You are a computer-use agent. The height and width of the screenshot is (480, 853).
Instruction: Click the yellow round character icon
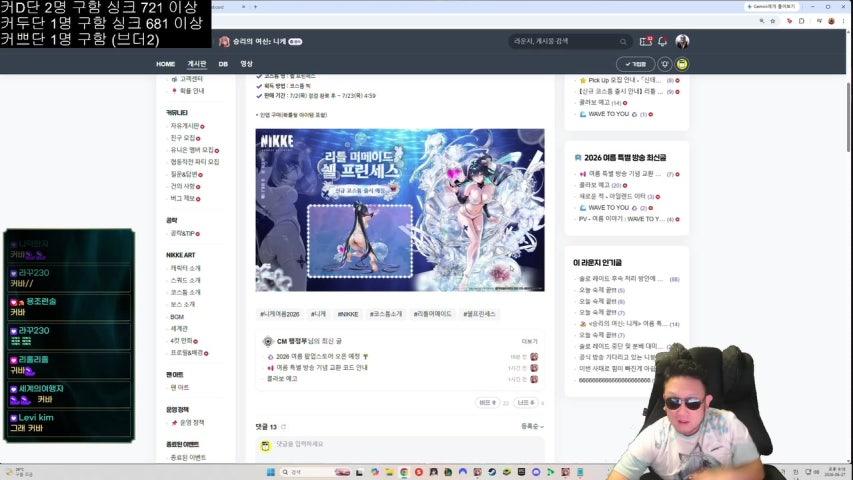click(682, 64)
